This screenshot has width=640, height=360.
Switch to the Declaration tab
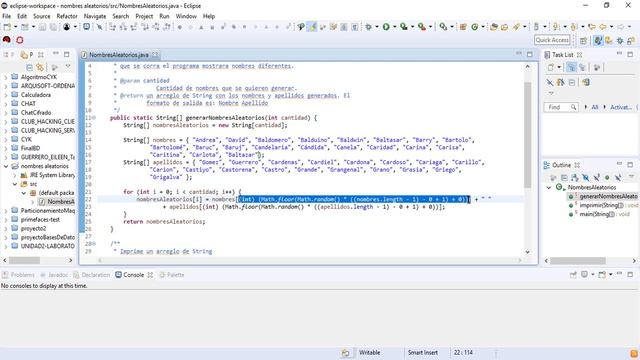tap(92, 275)
